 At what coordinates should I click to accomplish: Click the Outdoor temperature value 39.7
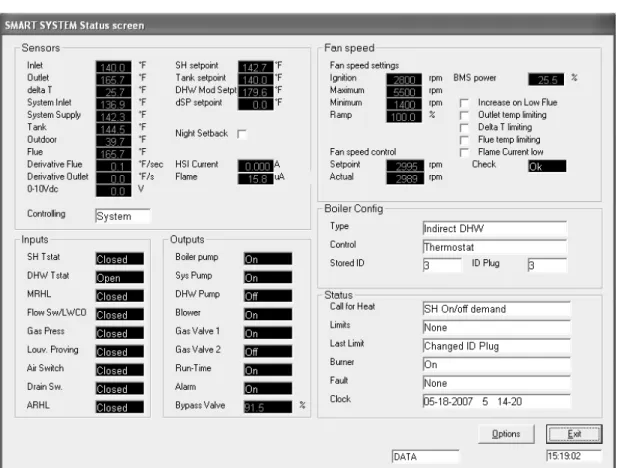coord(113,141)
